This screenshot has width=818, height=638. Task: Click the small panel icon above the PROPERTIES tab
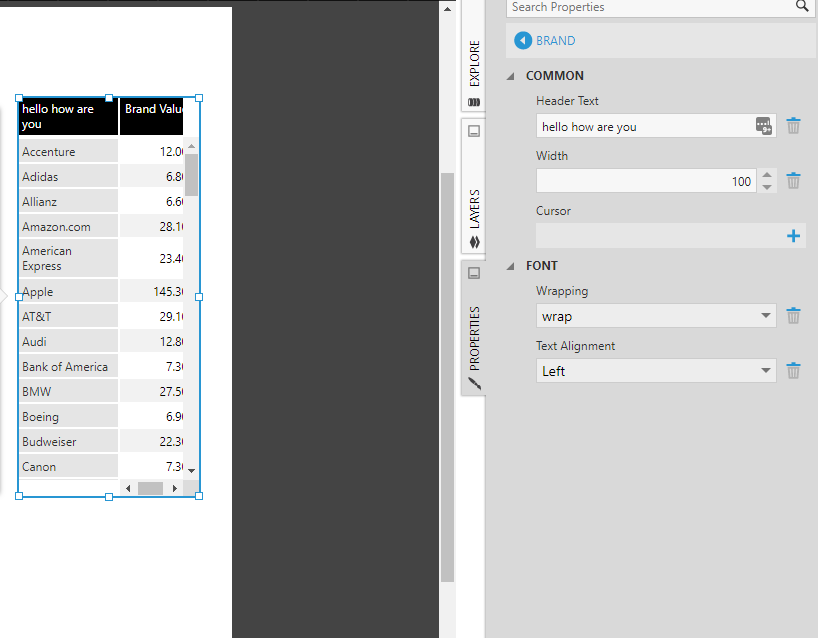point(474,273)
